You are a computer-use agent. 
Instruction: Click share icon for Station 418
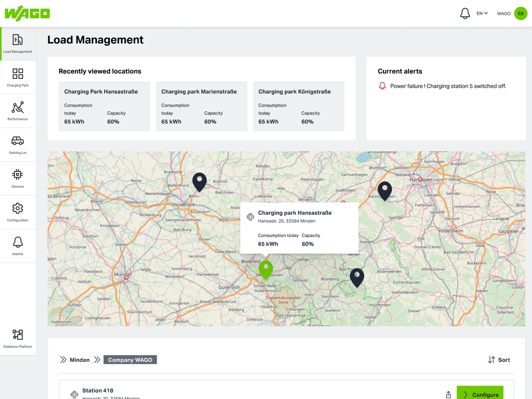[448, 395]
